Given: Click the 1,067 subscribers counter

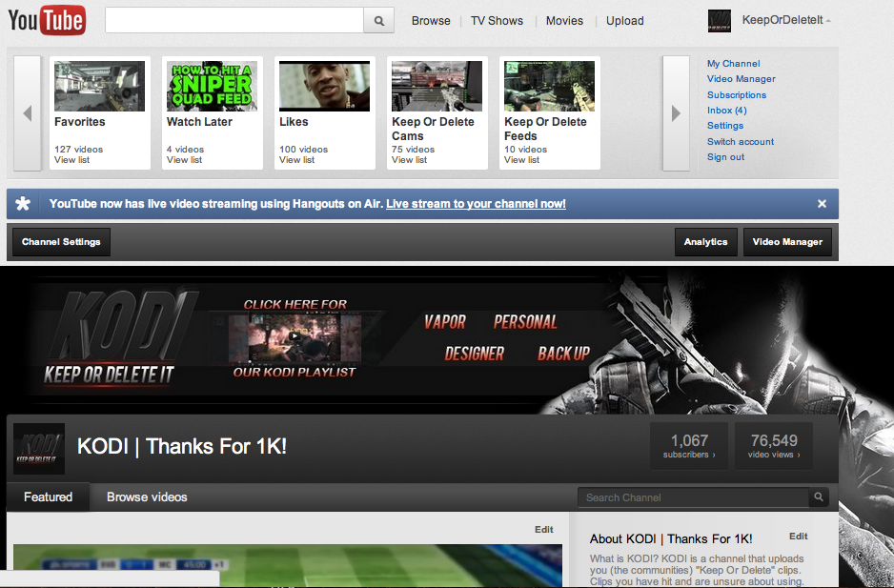Looking at the screenshot, I should point(689,446).
